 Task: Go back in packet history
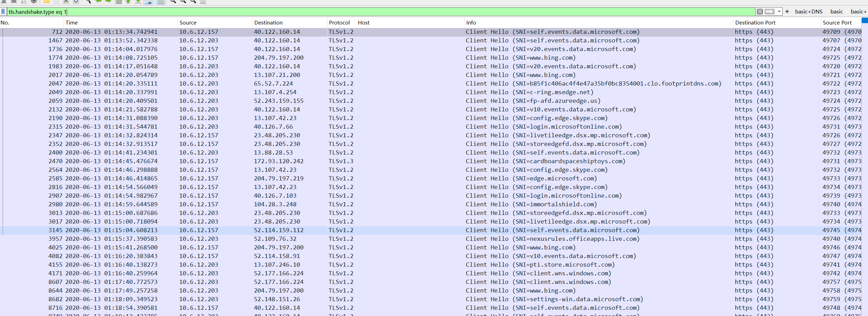click(98, 1)
